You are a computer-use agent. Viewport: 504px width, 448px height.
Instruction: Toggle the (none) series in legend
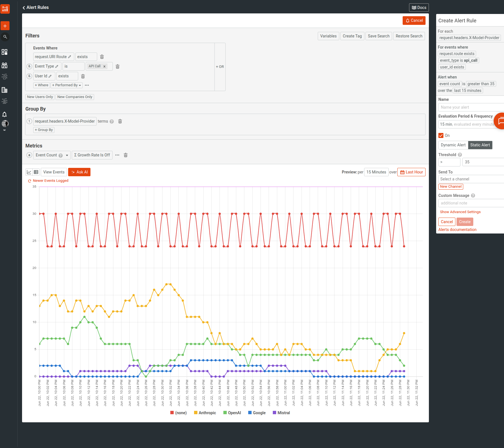click(178, 413)
